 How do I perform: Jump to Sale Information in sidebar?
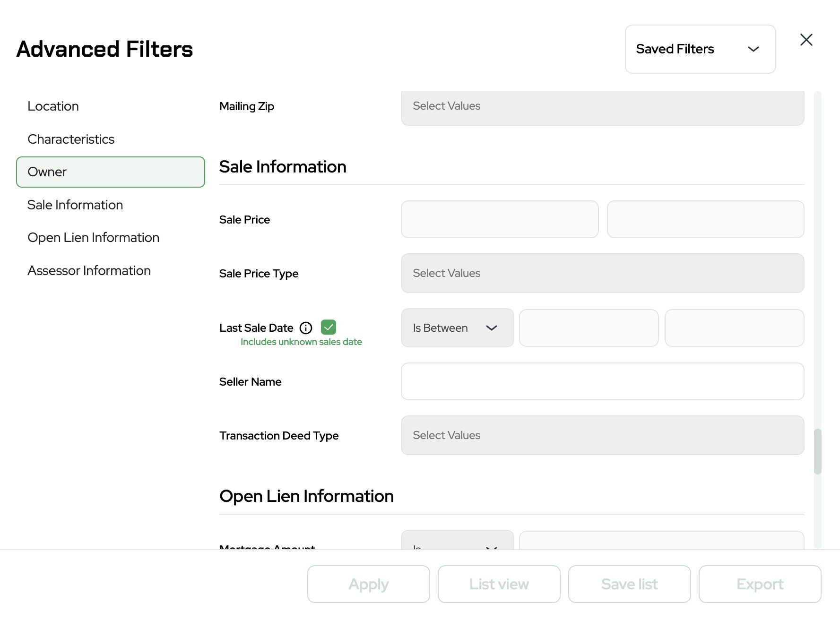(75, 205)
